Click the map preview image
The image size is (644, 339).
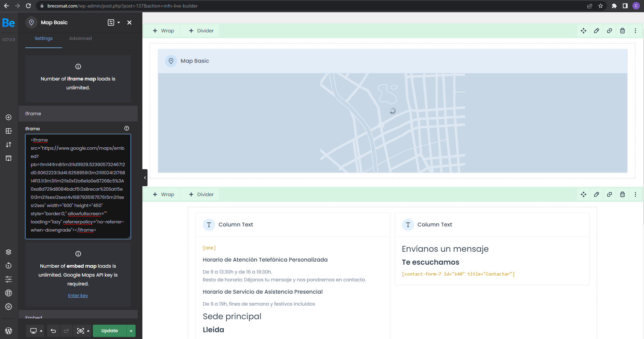click(x=392, y=123)
